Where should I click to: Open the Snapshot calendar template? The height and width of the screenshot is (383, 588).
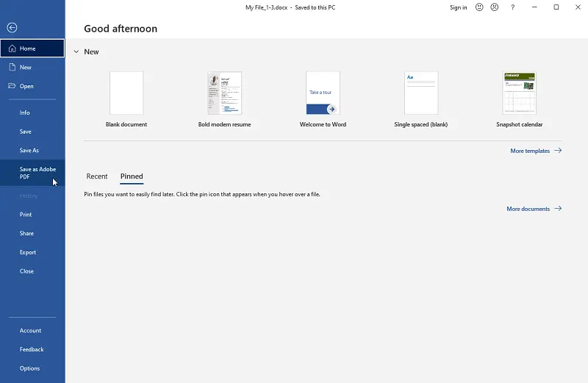pos(519,93)
